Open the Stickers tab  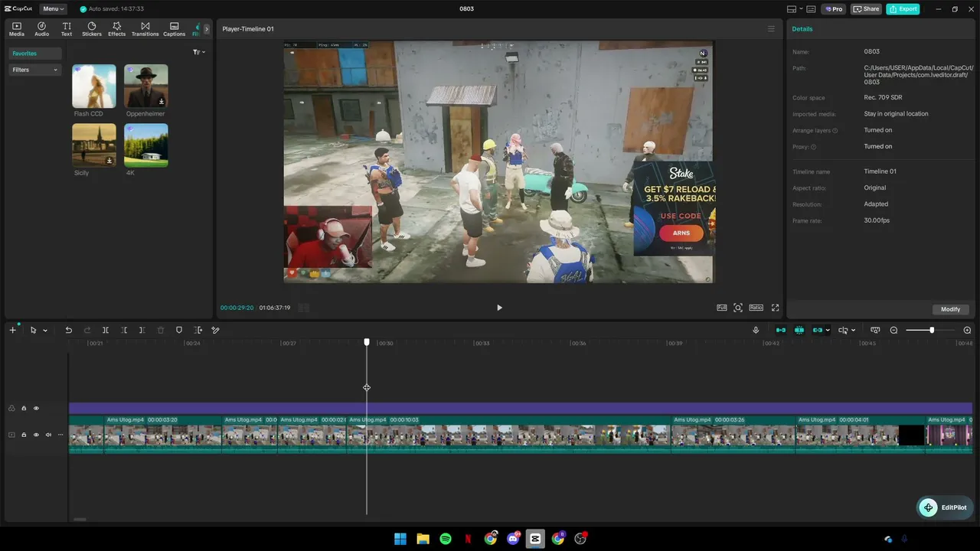click(x=92, y=29)
